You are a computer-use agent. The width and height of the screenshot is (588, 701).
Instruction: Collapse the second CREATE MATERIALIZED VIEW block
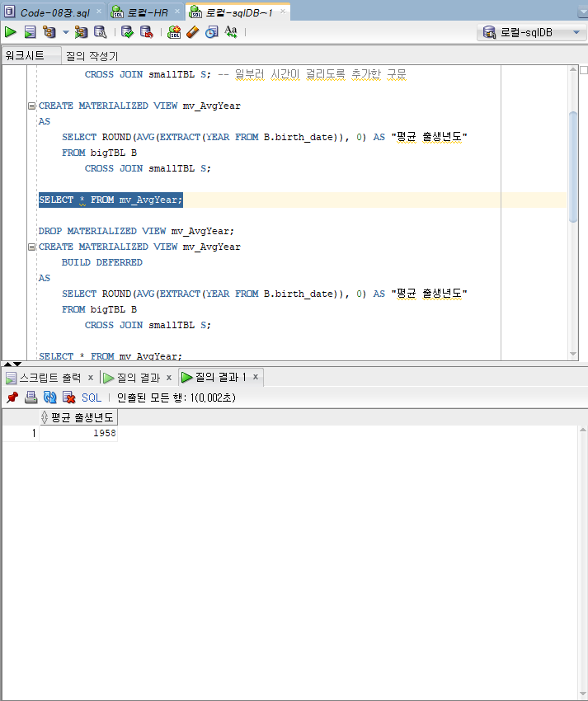(x=31, y=247)
